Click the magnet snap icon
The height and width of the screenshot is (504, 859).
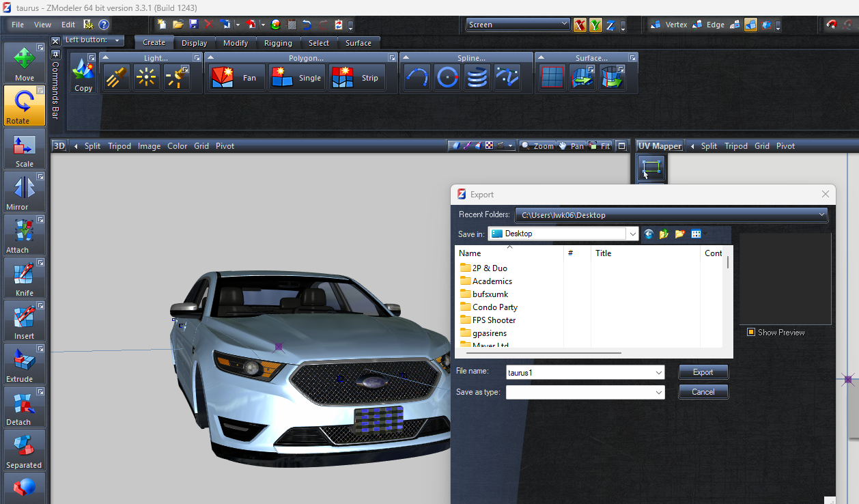(x=832, y=24)
